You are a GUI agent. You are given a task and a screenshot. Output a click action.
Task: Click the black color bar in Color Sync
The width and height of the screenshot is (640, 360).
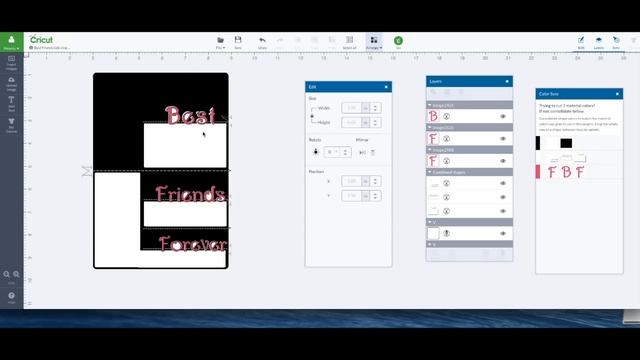(538, 143)
